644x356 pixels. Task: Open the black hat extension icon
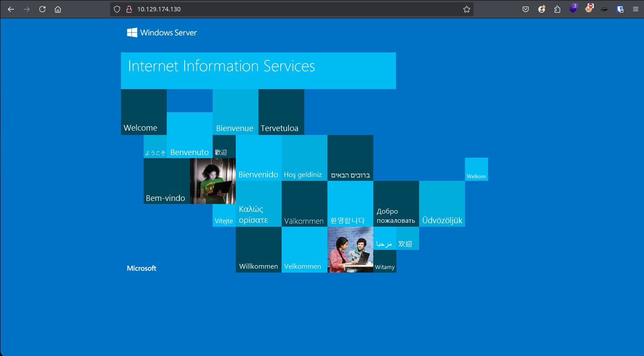[604, 9]
